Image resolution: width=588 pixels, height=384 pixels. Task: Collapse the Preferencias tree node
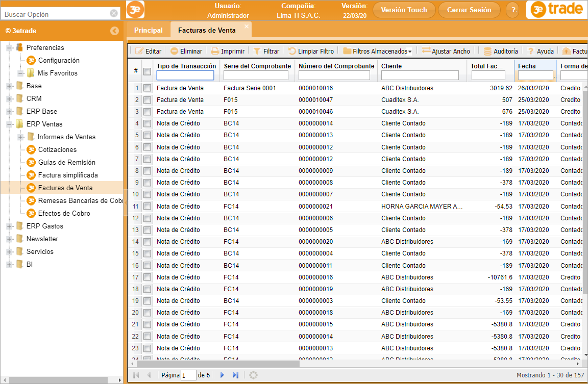click(x=9, y=47)
